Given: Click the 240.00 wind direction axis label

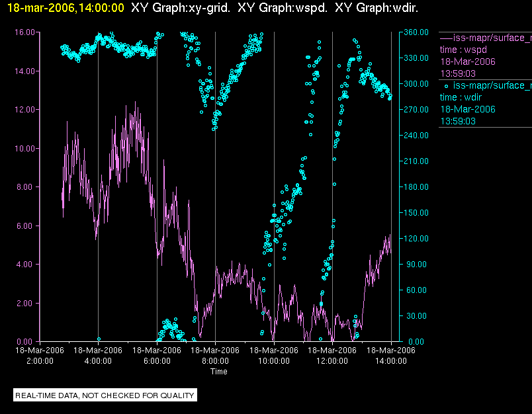Looking at the screenshot, I should coord(416,136).
